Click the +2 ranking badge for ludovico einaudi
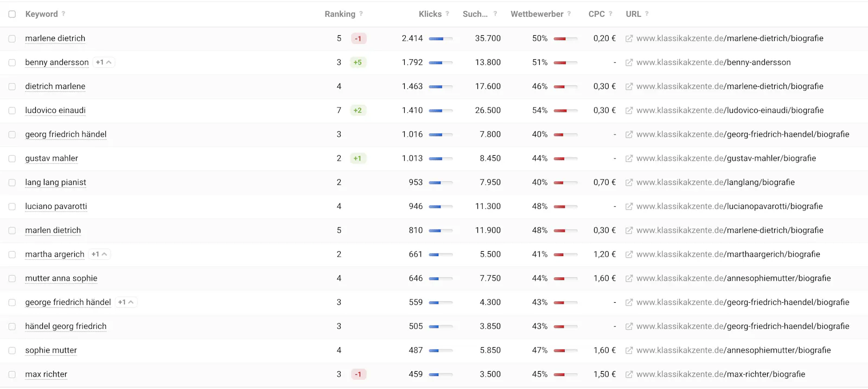The image size is (868, 389). 358,110
